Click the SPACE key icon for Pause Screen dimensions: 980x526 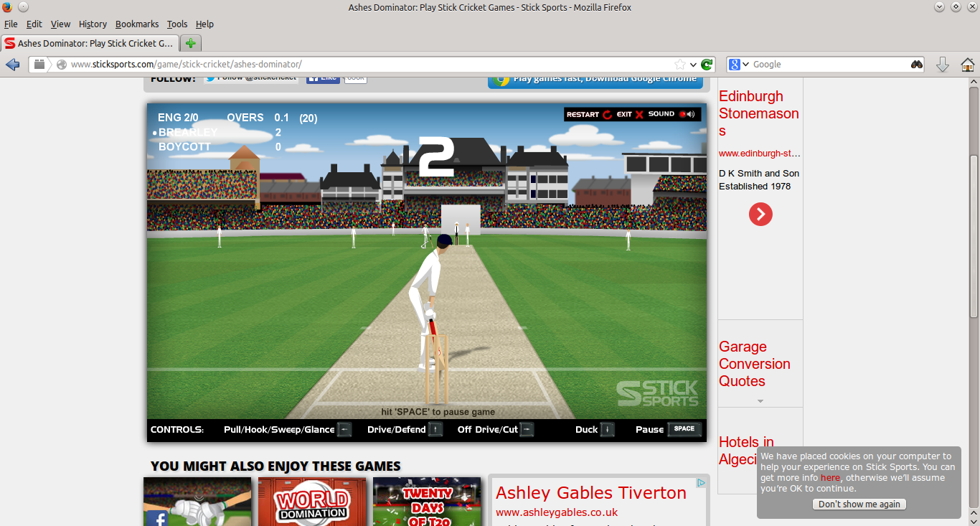pos(684,429)
